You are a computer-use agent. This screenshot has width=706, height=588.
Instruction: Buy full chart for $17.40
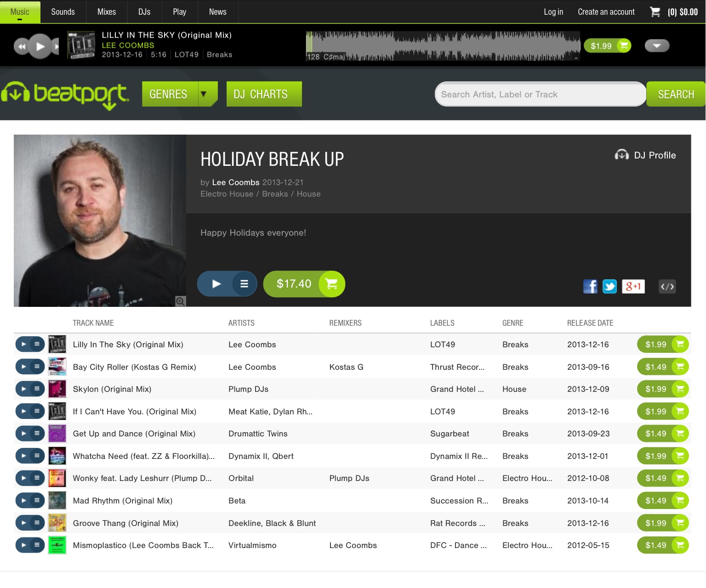tap(304, 284)
